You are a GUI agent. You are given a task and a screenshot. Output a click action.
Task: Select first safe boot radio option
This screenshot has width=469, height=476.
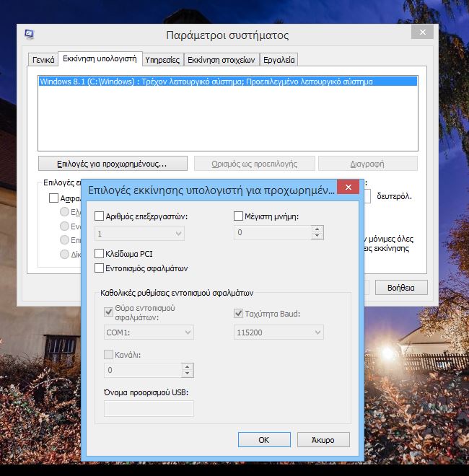(x=64, y=211)
